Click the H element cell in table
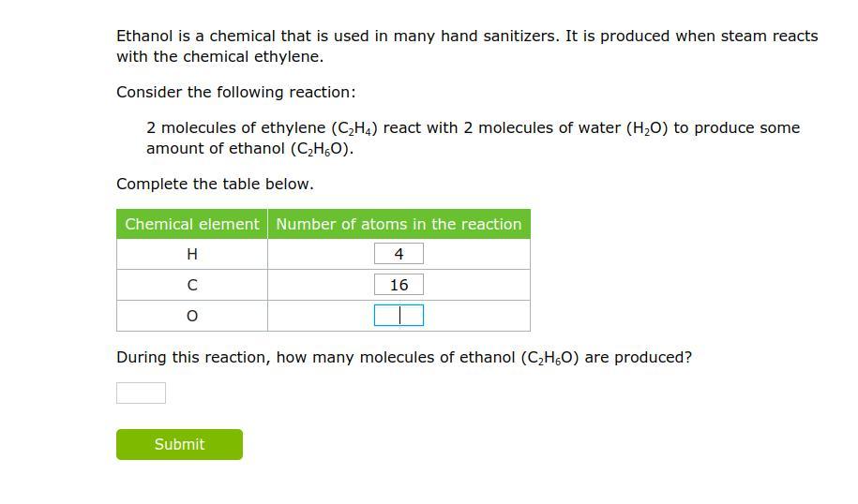 click(x=192, y=254)
